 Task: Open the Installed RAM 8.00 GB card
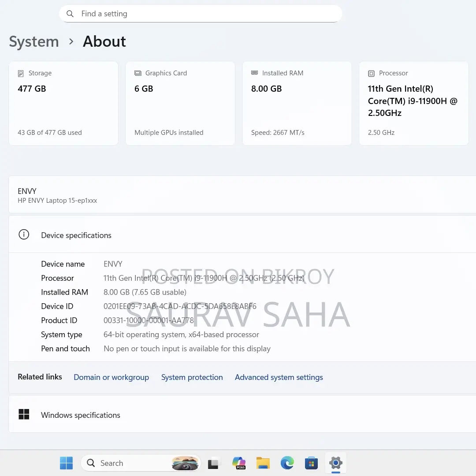tap(297, 103)
